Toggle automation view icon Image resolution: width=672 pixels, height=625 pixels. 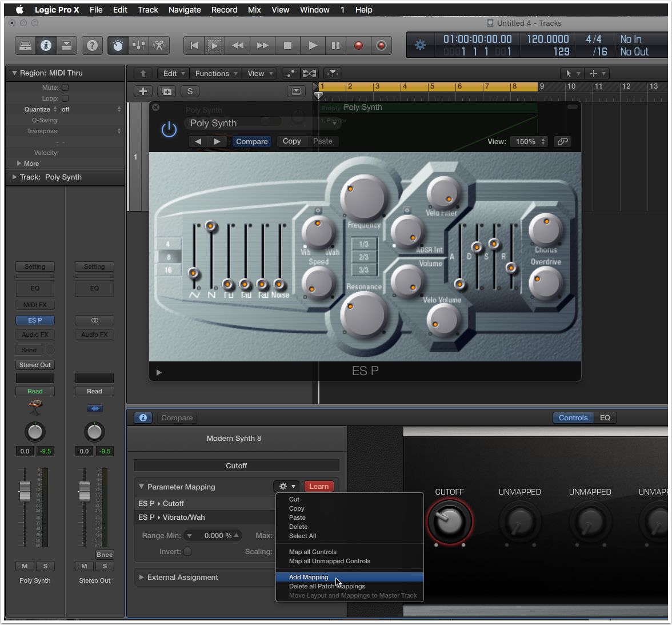[x=290, y=74]
